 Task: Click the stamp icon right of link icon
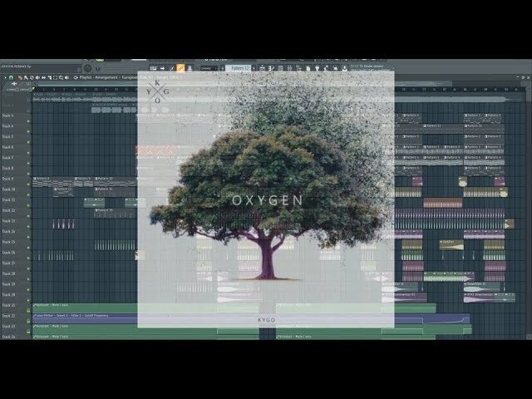(190, 68)
